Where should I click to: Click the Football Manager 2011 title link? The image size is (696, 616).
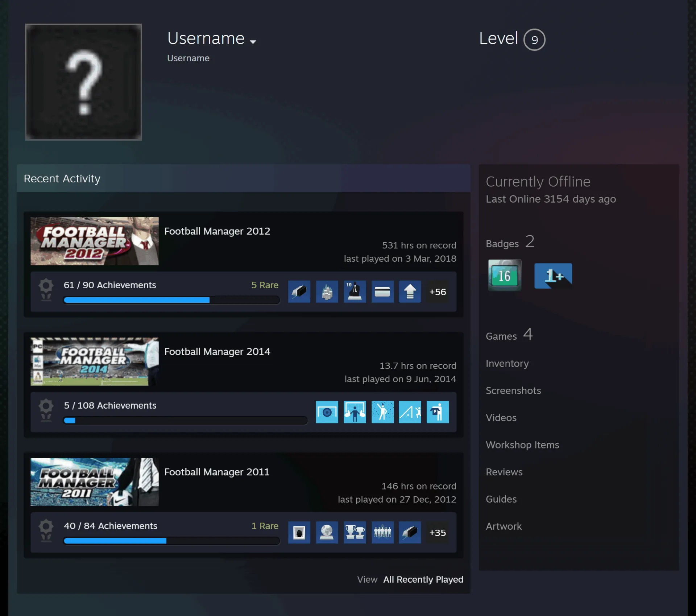pos(217,472)
